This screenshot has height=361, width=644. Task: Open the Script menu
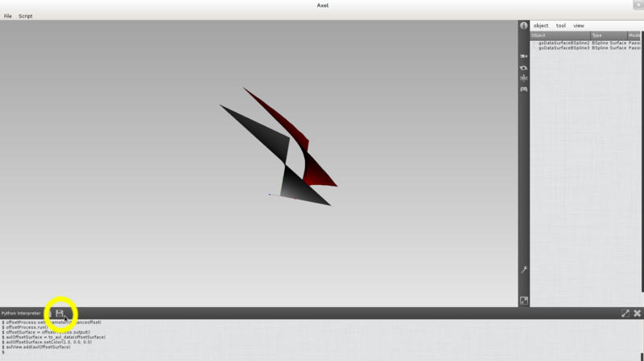[x=25, y=16]
